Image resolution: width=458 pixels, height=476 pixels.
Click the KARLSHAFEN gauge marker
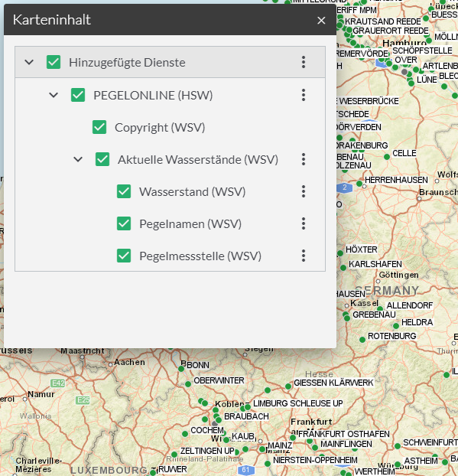(343, 268)
